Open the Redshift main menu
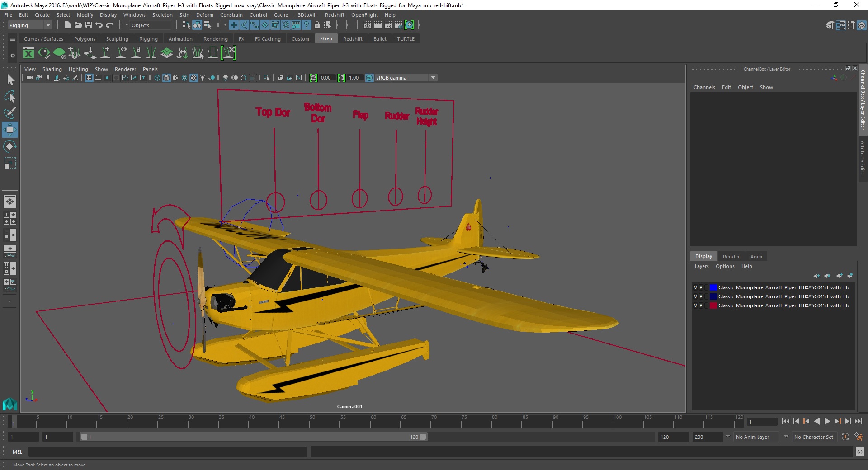The height and width of the screenshot is (470, 868). click(x=335, y=15)
